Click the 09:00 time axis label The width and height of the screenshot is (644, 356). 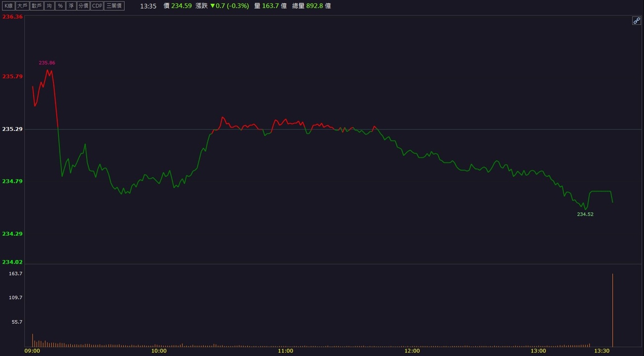click(32, 351)
